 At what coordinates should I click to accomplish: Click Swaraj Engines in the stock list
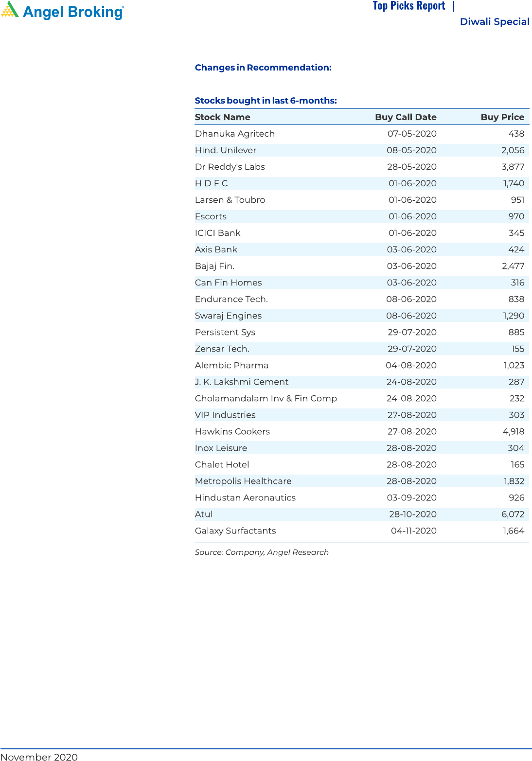coord(228,316)
